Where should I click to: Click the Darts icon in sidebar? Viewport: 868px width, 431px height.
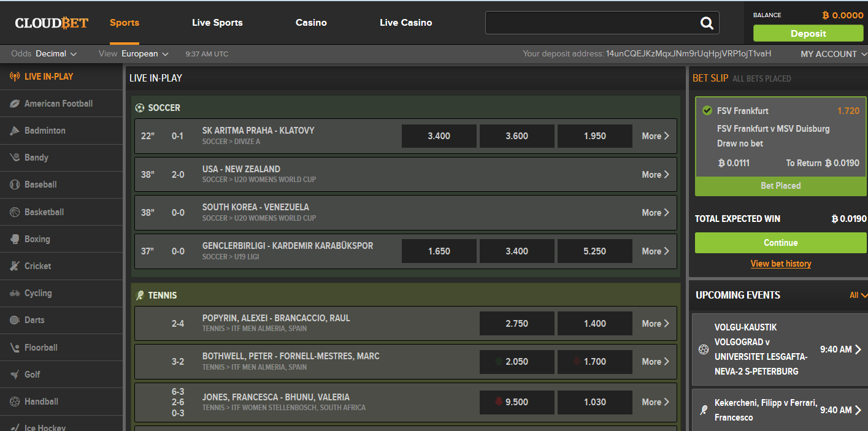pyautogui.click(x=15, y=320)
